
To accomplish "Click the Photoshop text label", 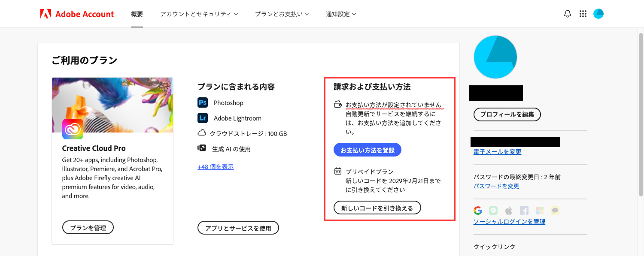I will click(228, 103).
